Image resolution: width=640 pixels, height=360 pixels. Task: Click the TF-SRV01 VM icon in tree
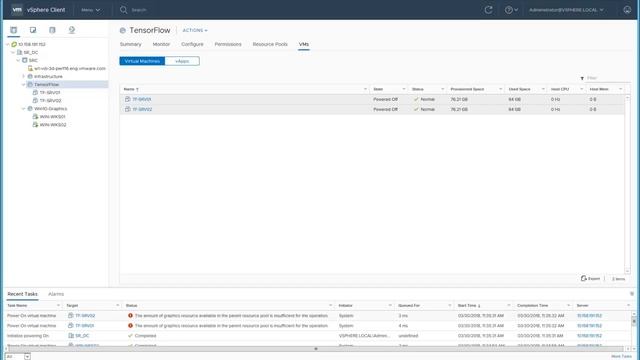pyautogui.click(x=36, y=93)
